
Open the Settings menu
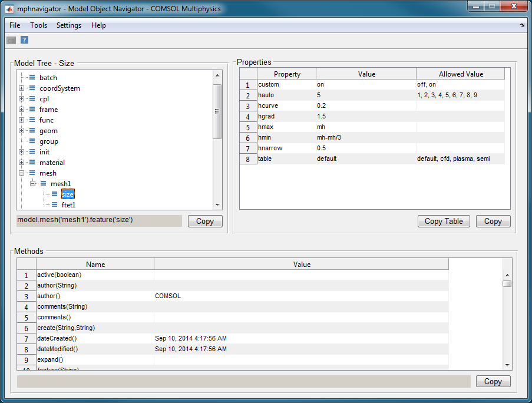[69, 25]
